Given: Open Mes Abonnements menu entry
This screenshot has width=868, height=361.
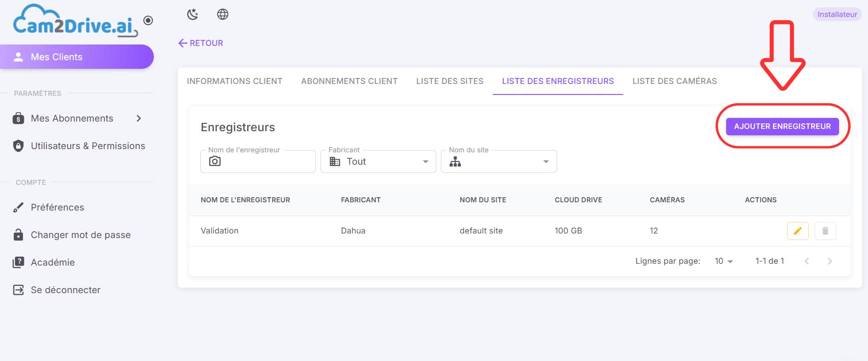Looking at the screenshot, I should tap(77, 118).
